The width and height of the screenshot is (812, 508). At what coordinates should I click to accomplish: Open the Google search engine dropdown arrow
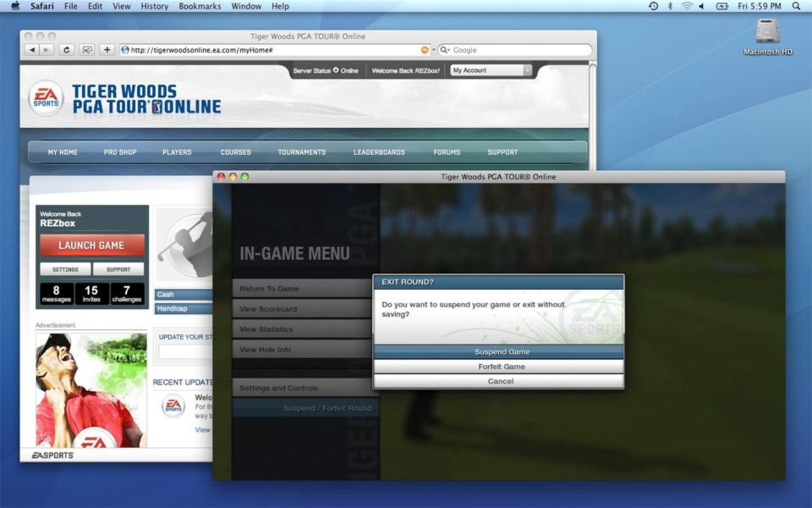(443, 50)
